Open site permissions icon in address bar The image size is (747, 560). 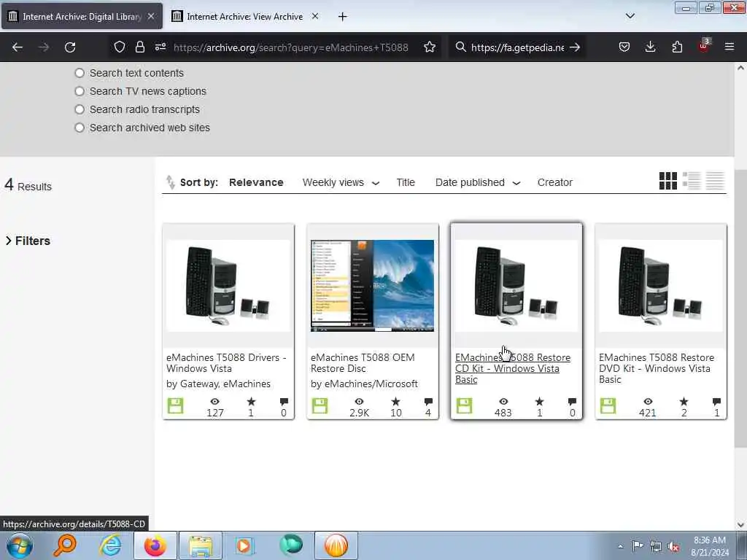pos(160,47)
